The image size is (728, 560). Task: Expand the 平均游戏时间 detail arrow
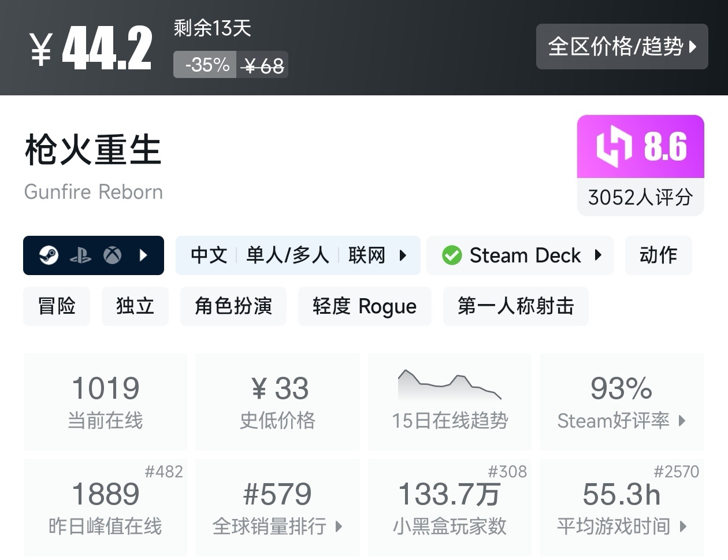pyautogui.click(x=684, y=526)
